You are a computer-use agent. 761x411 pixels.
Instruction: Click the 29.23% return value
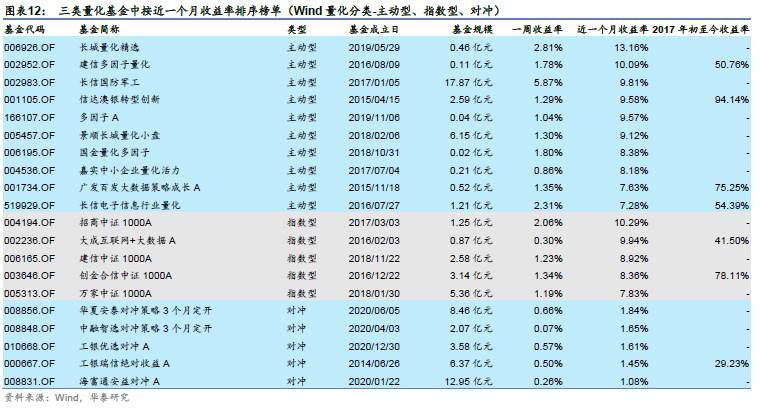click(x=732, y=363)
